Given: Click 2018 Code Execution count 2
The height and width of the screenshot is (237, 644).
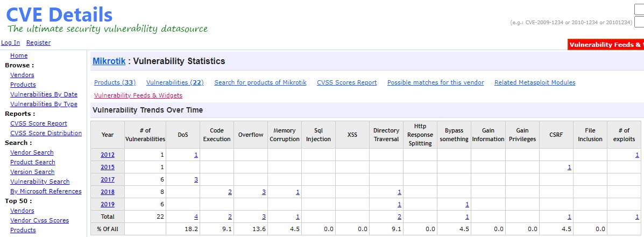Looking at the screenshot, I should [230, 192].
